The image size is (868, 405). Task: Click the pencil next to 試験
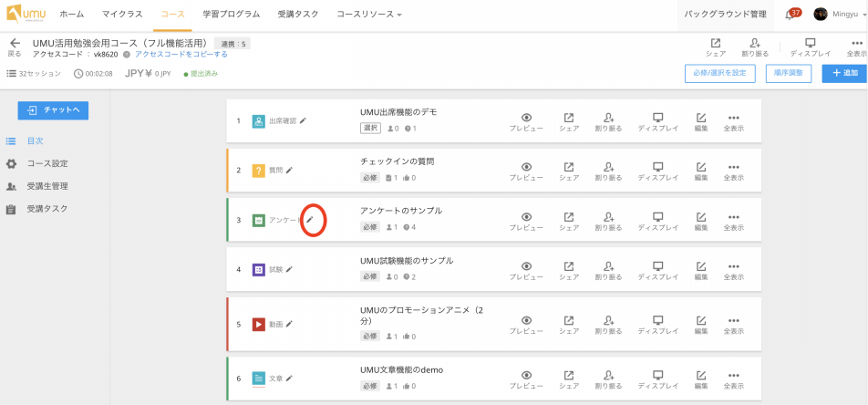tap(289, 269)
